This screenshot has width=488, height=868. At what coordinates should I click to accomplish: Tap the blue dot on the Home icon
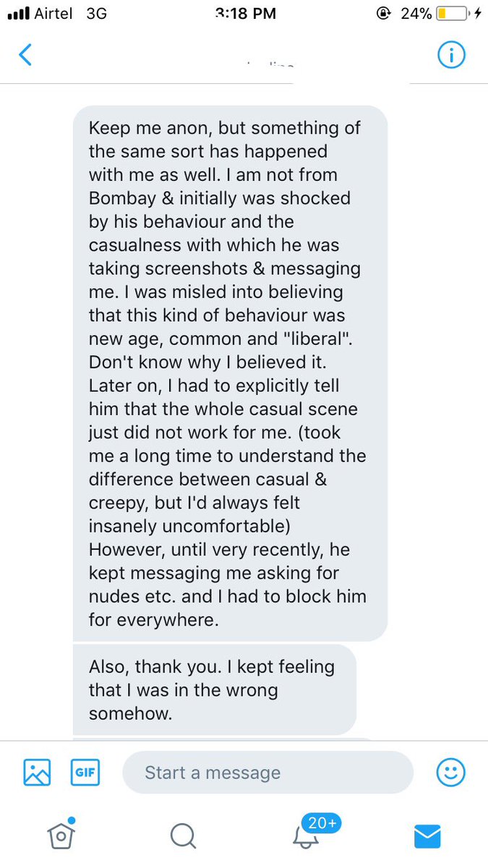pyautogui.click(x=72, y=821)
